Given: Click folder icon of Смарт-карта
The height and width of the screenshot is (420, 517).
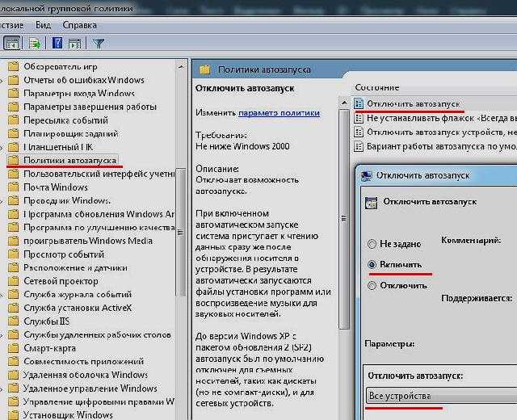Looking at the screenshot, I should point(13,348).
